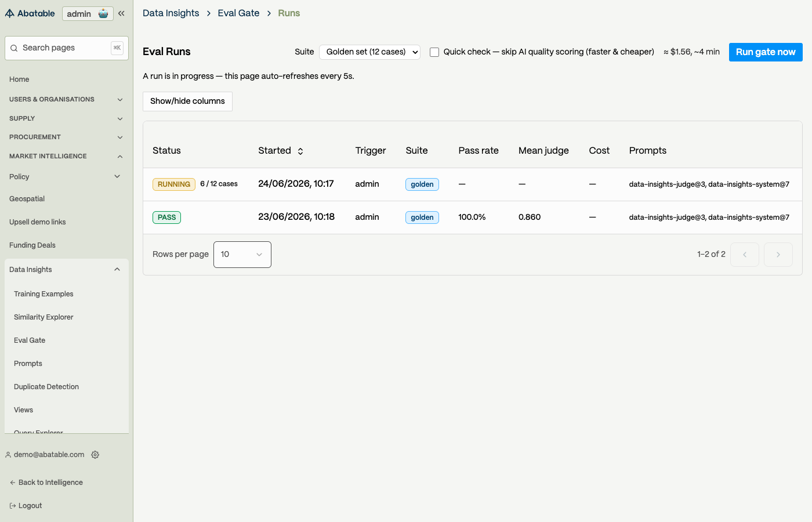This screenshot has height=522, width=812.
Task: Click the ≈ $1.56, ~4 min estimate
Action: click(x=691, y=52)
